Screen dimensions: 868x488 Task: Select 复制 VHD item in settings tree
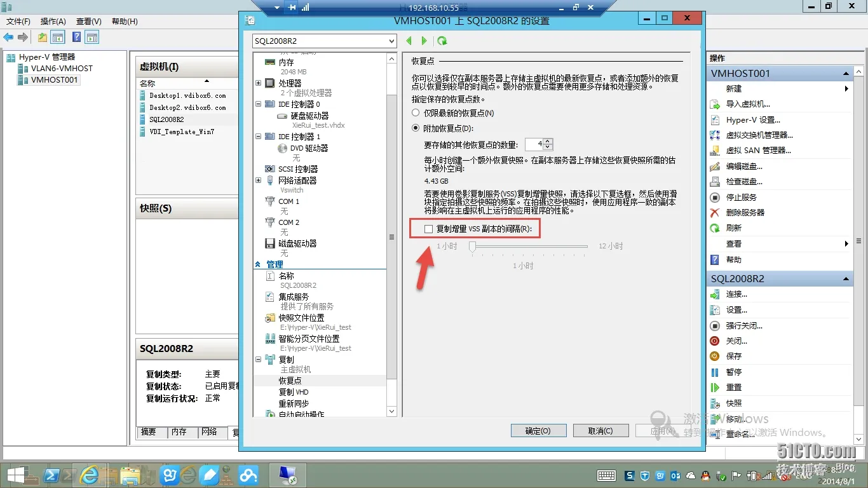coord(294,392)
